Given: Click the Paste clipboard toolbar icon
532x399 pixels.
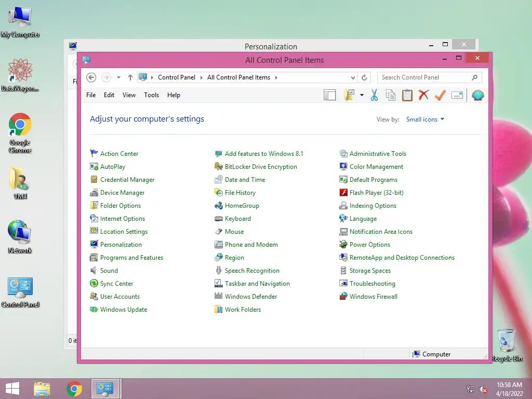Looking at the screenshot, I should tap(407, 96).
